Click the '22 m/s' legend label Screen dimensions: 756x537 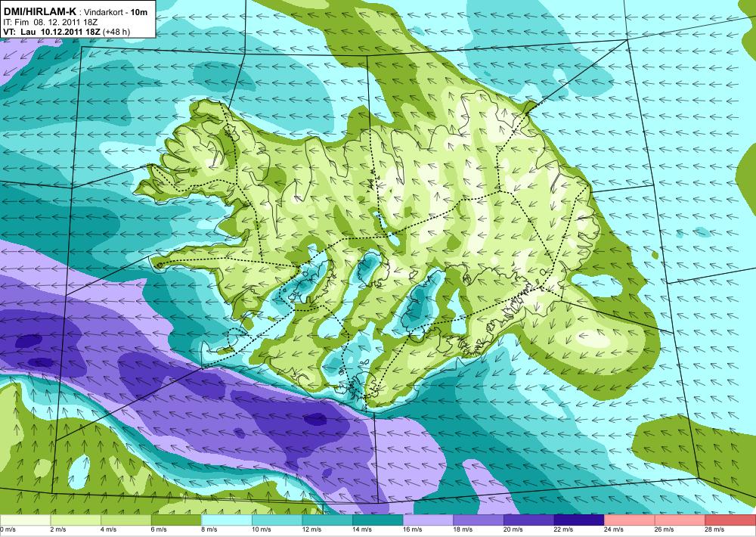(x=564, y=529)
